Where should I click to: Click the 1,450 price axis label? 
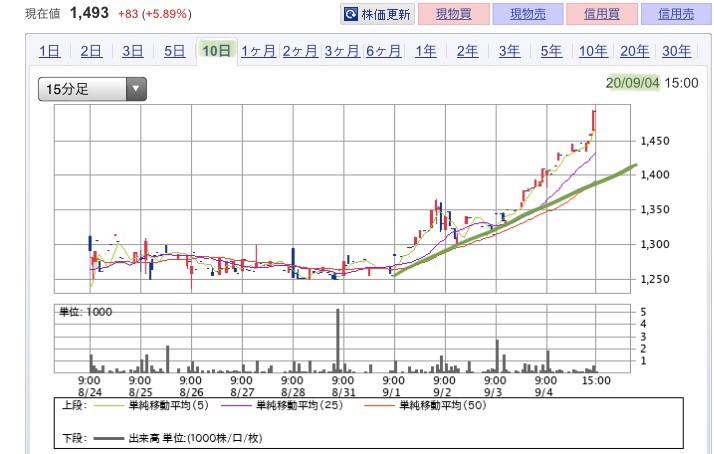click(x=655, y=141)
